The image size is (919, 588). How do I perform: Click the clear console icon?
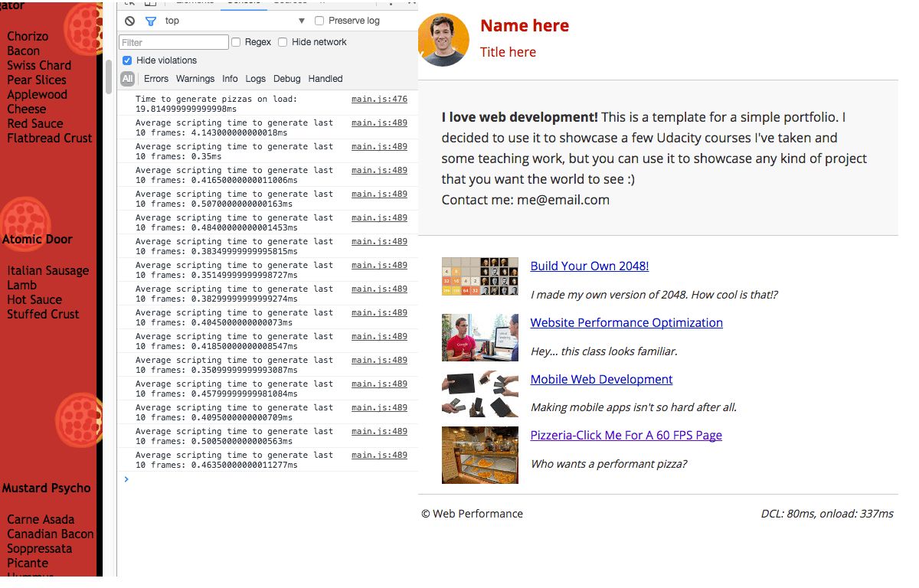click(x=129, y=21)
